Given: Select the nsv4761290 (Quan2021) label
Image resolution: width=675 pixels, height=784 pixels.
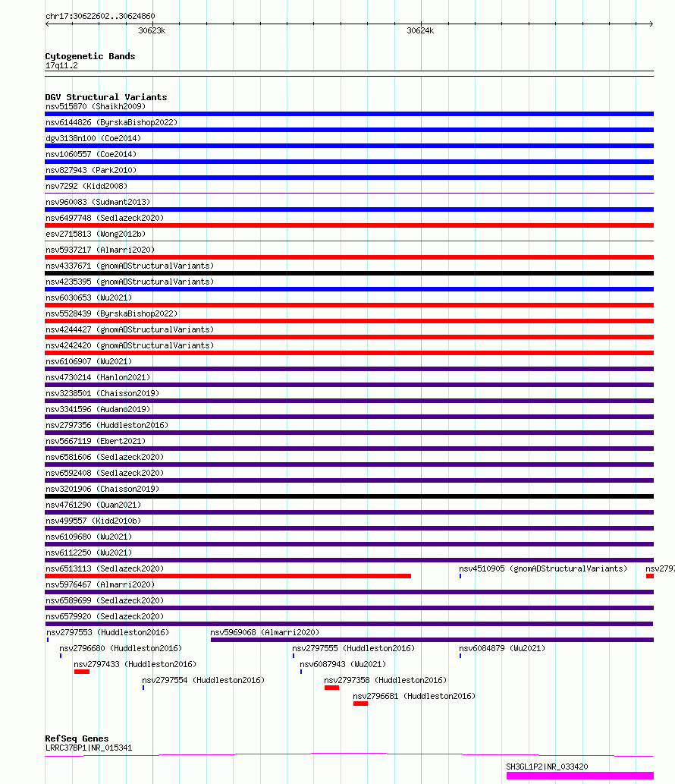Looking at the screenshot, I should [x=93, y=505].
